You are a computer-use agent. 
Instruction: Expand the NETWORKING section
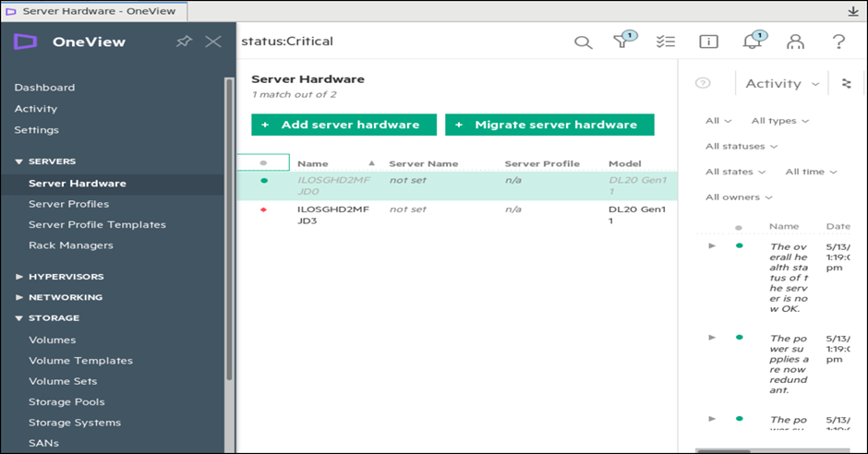pyautogui.click(x=19, y=297)
